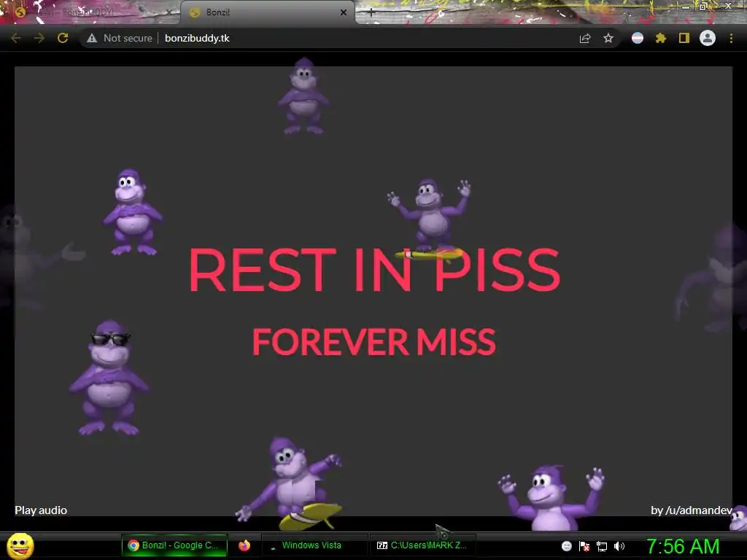Switch to Bonzi! - Google Chrome taskbar button
Screen dimensions: 747x560
pos(174,545)
